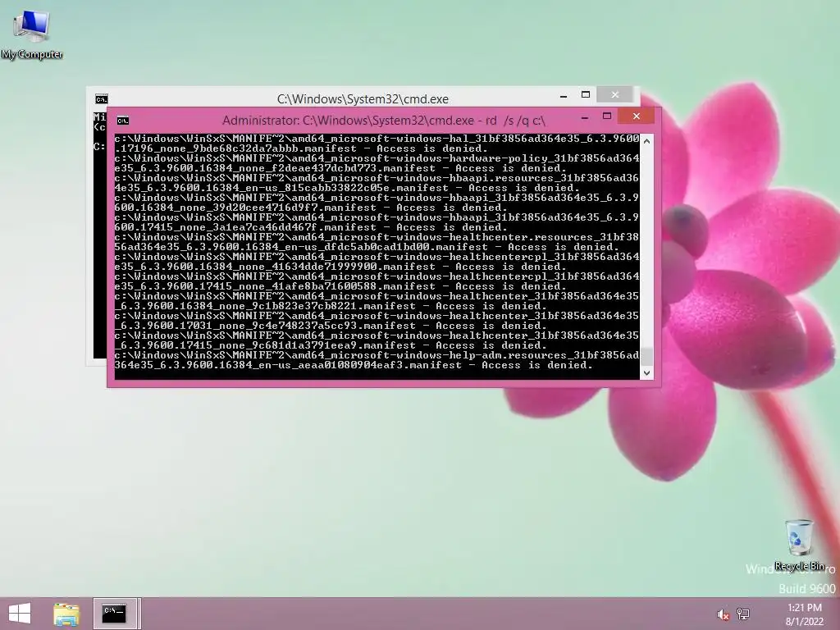The height and width of the screenshot is (630, 840).
Task: Open the Administrator cmd window system menu icon
Action: click(123, 121)
